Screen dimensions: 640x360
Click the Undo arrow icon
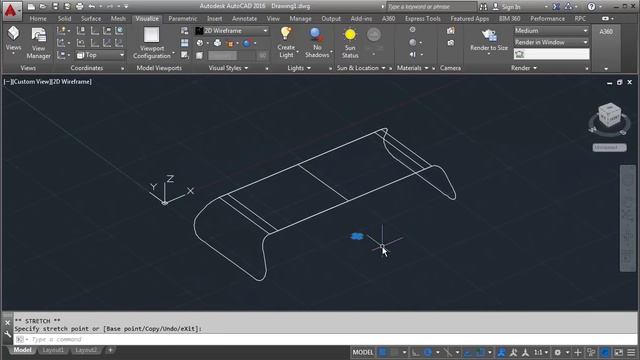pyautogui.click(x=92, y=7)
